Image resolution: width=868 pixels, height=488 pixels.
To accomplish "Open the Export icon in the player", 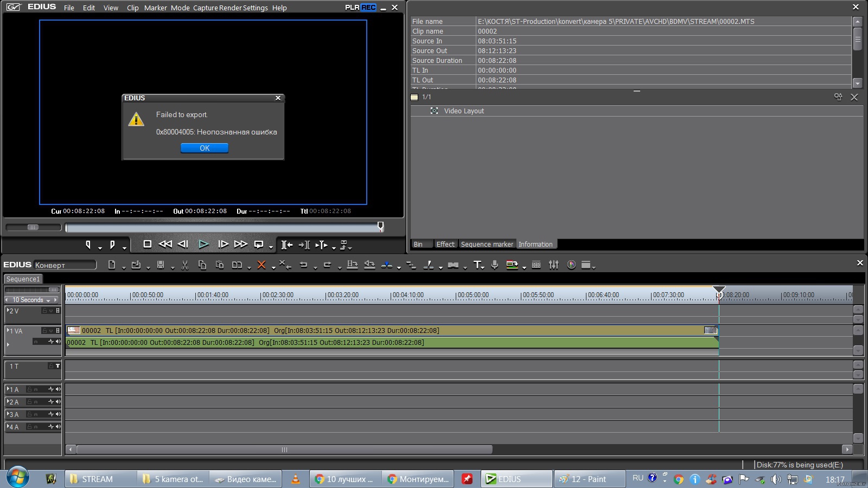I will click(343, 245).
